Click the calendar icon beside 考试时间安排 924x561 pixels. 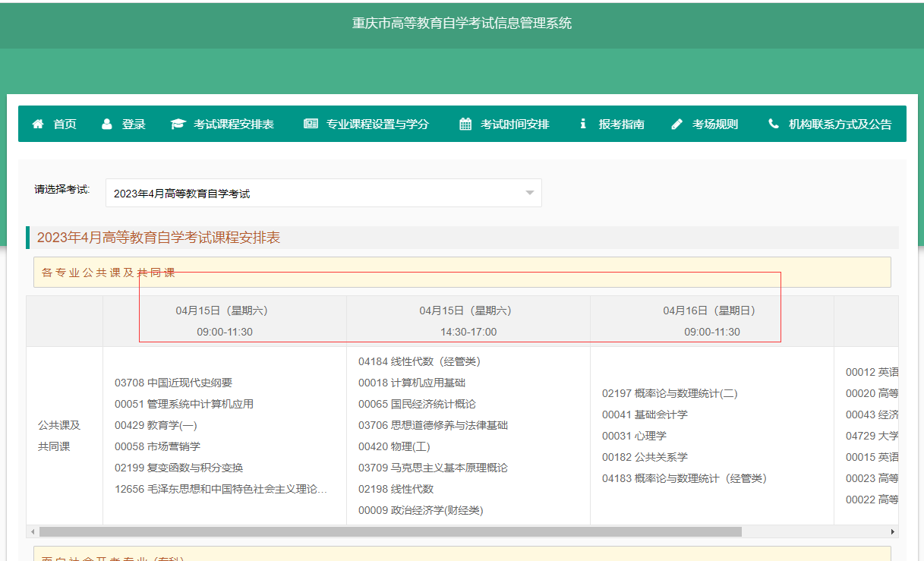click(x=465, y=124)
